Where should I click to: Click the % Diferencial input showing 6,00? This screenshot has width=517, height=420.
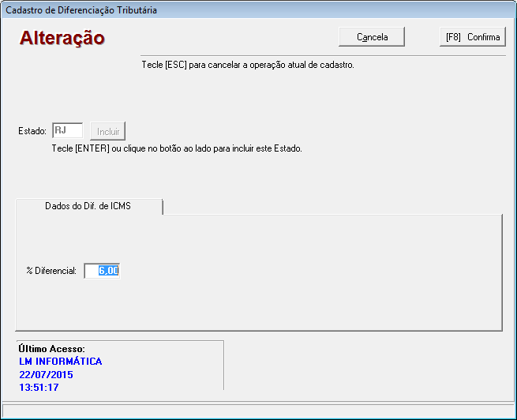(x=103, y=271)
